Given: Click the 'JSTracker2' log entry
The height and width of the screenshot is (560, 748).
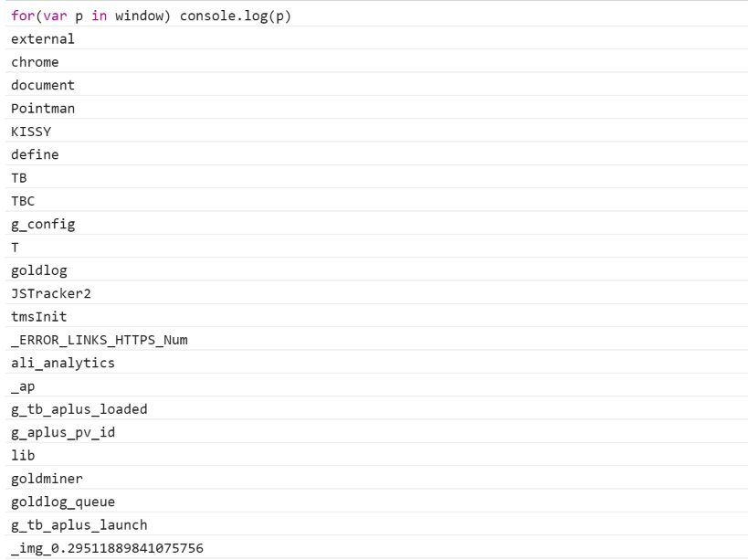Looking at the screenshot, I should 376,293.
